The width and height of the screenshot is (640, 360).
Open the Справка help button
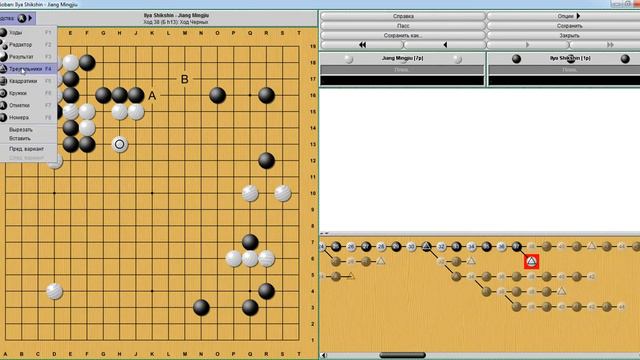click(403, 16)
